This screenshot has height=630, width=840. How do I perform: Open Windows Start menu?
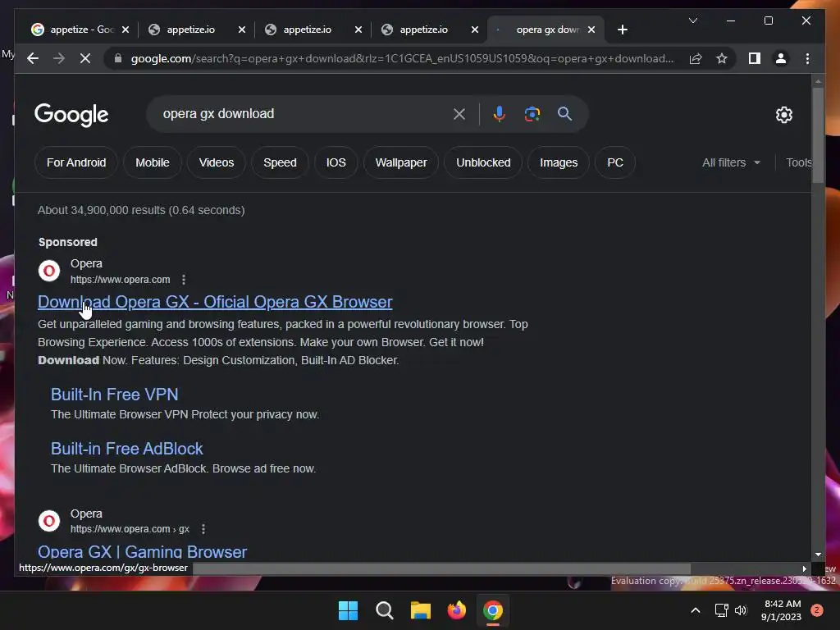tap(348, 610)
